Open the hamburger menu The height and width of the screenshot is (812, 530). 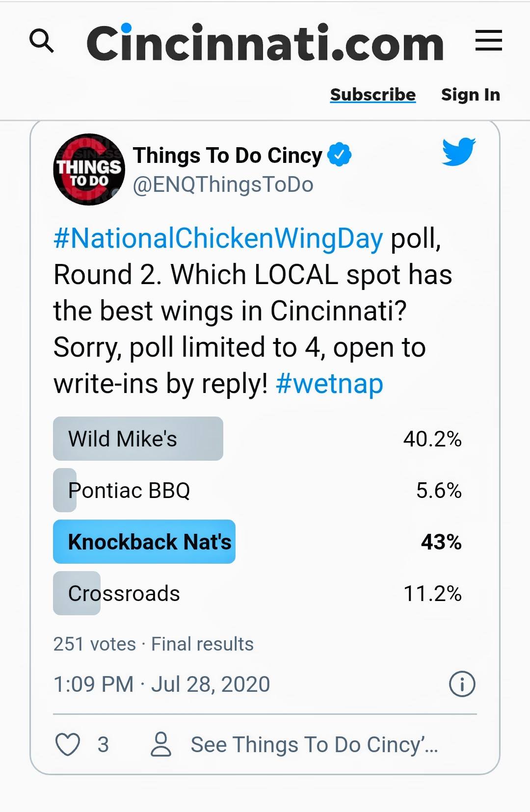(488, 40)
